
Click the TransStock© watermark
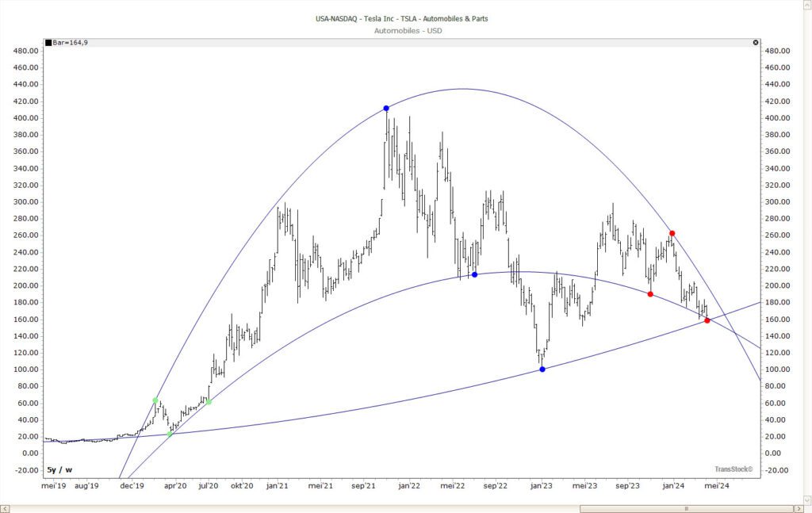pyautogui.click(x=733, y=469)
